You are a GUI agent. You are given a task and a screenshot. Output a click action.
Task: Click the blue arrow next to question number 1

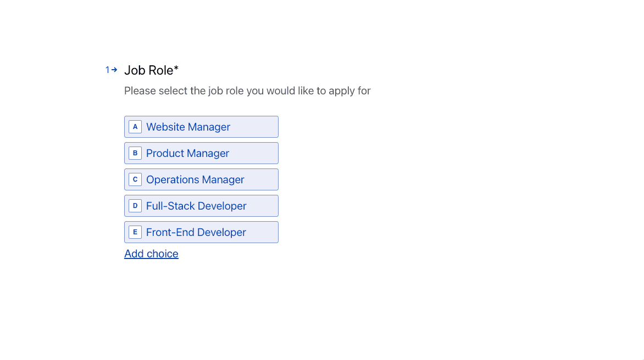tap(114, 70)
